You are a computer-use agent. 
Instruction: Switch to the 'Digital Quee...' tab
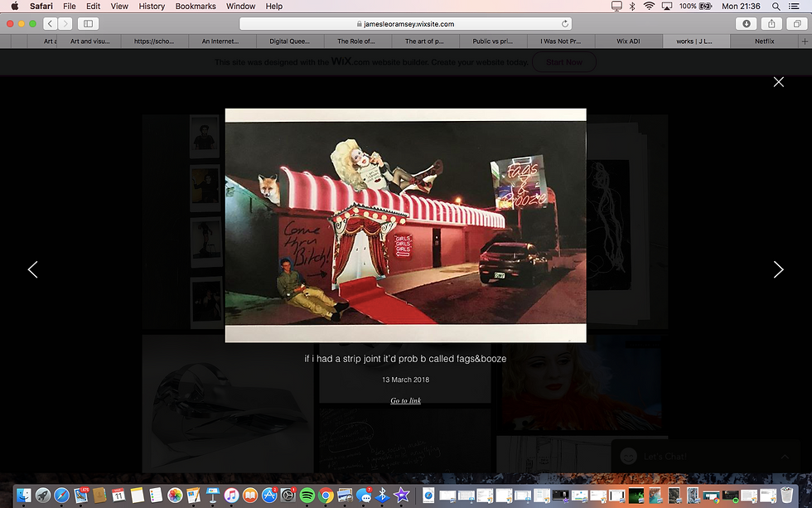point(289,41)
